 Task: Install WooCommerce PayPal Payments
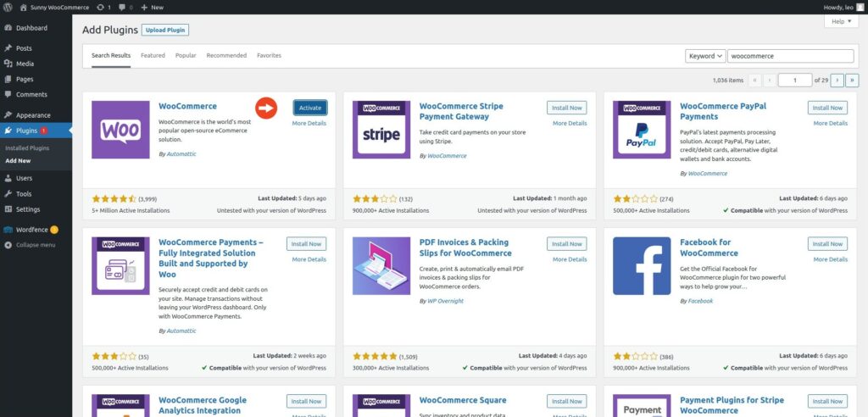(x=827, y=108)
